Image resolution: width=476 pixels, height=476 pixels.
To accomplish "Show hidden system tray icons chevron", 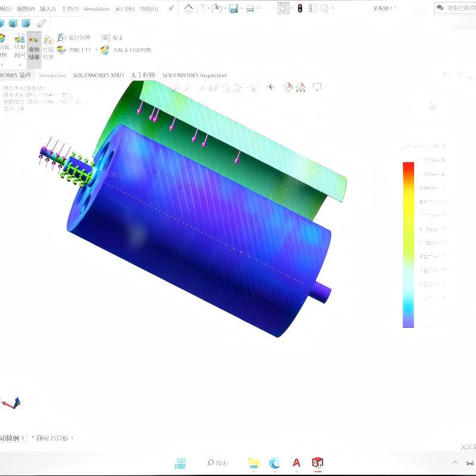I will point(455,463).
